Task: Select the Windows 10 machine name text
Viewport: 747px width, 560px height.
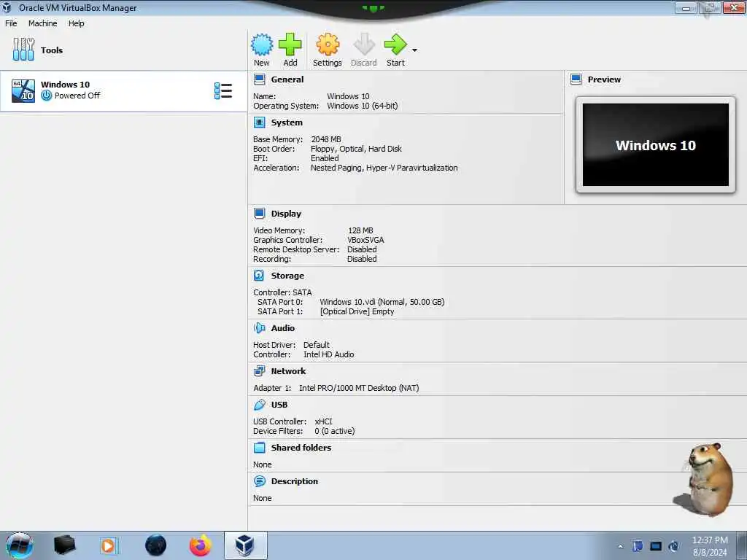Action: tap(65, 85)
